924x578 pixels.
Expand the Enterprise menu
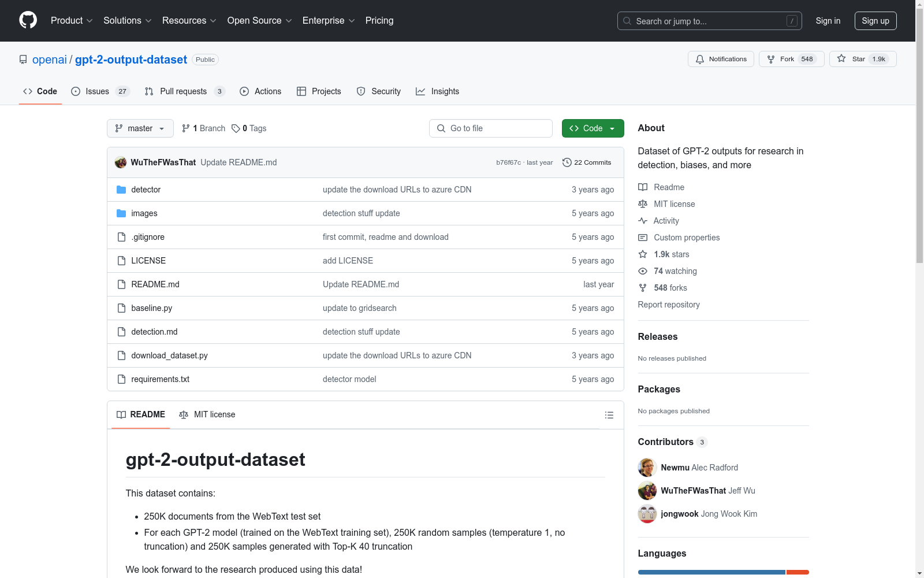pyautogui.click(x=329, y=21)
